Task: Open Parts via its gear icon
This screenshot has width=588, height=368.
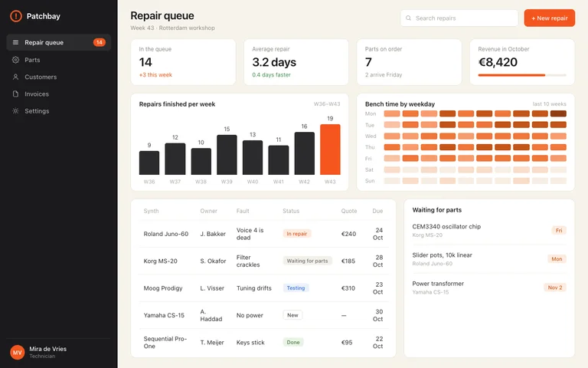Action: tap(15, 60)
